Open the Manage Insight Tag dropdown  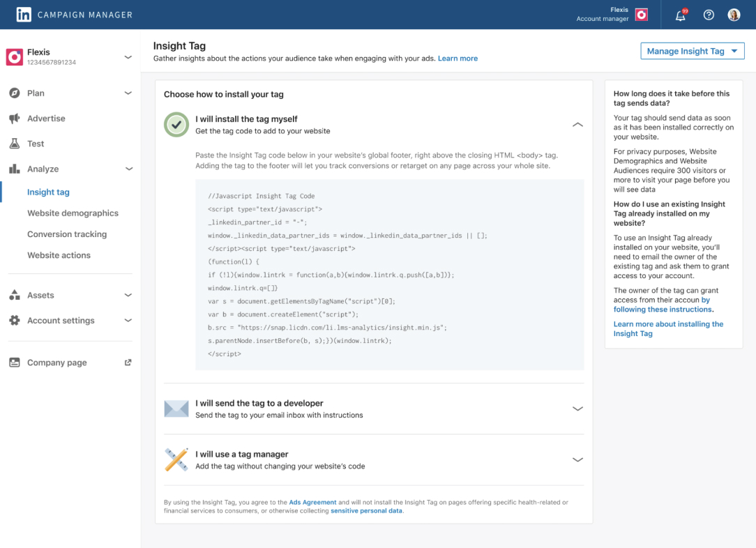point(693,51)
